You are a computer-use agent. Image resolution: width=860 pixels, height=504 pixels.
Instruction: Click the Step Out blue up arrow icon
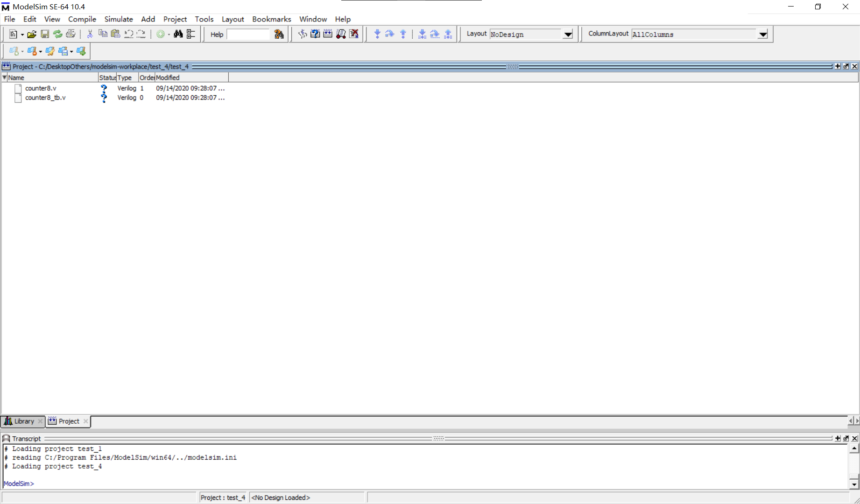point(403,34)
